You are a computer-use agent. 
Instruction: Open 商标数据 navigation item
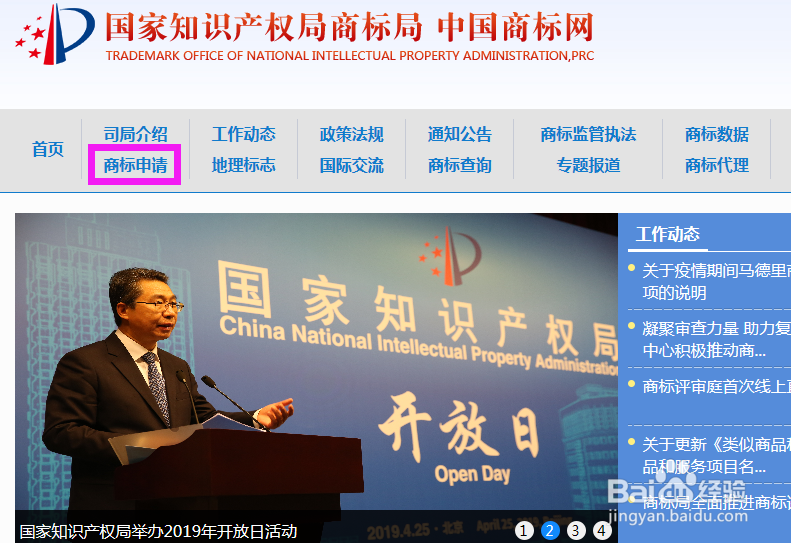pyautogui.click(x=717, y=134)
